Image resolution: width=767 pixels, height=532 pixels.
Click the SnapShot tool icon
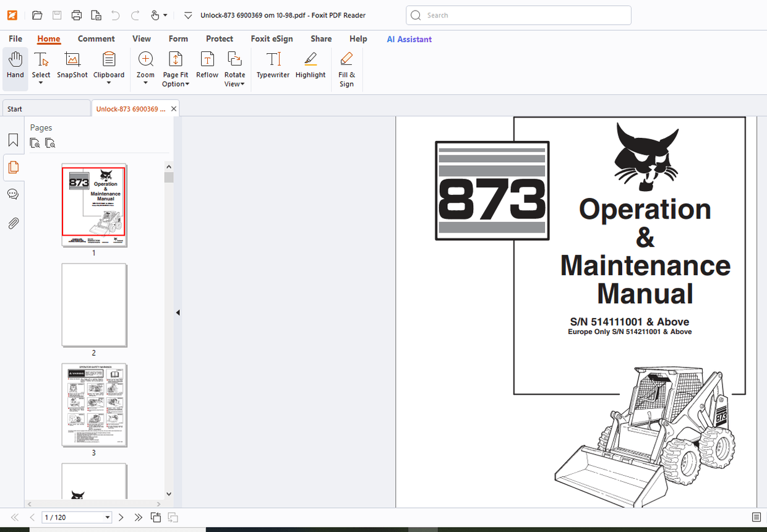72,60
